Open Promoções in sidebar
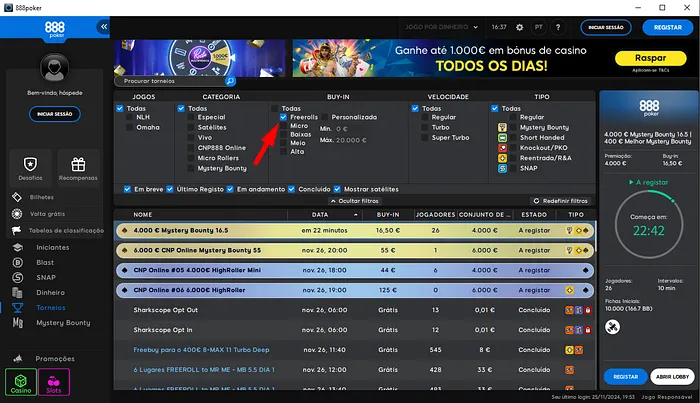The image size is (700, 403). (54, 358)
